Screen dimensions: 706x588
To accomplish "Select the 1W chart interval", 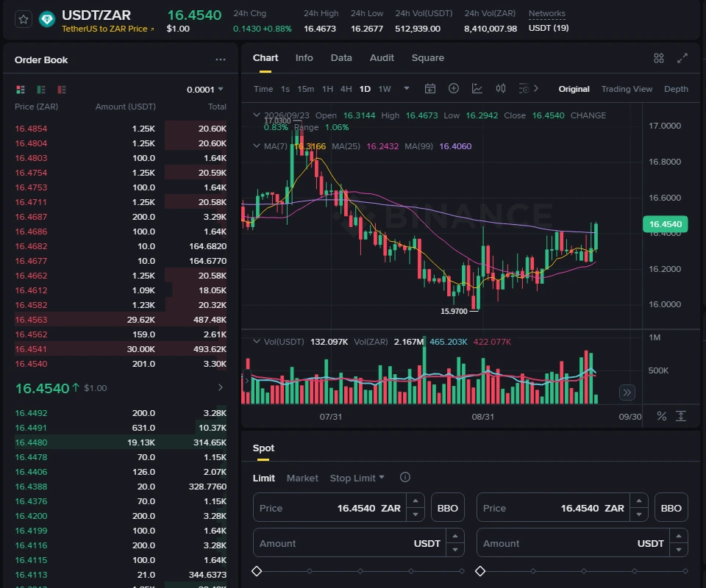I will (385, 89).
